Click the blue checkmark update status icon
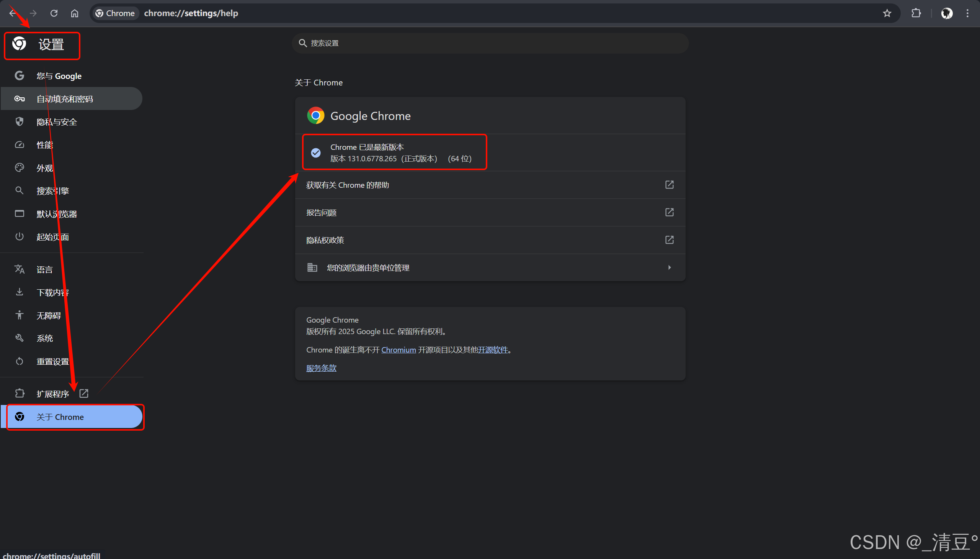This screenshot has height=559, width=980. point(316,153)
